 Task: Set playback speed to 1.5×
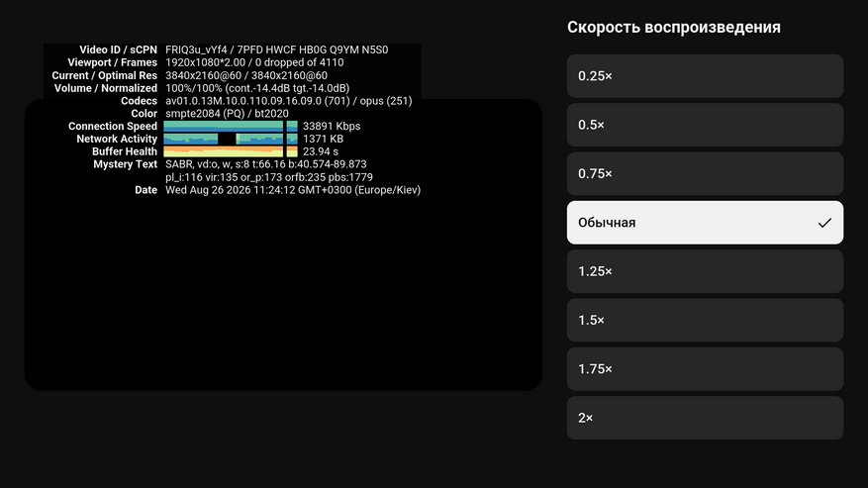tap(705, 320)
